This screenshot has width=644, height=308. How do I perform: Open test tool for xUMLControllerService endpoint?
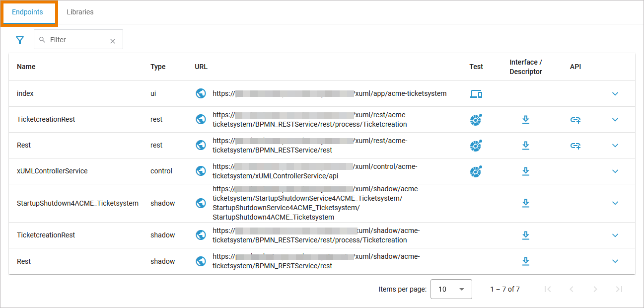point(476,171)
